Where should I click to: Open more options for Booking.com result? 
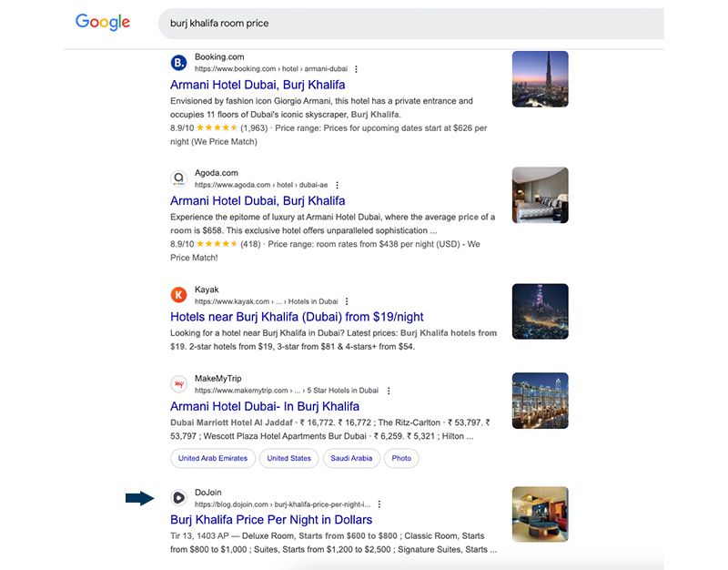(356, 69)
